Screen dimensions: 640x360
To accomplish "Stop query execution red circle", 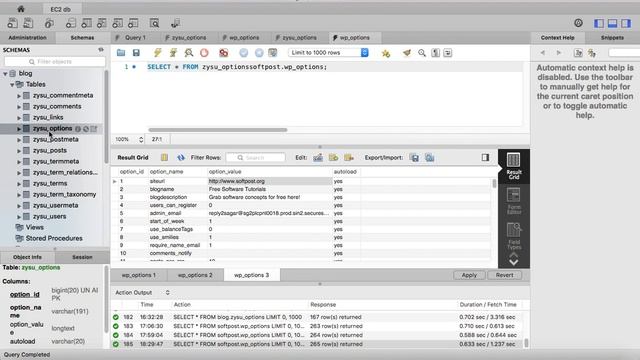I will pyautogui.click(x=204, y=53).
